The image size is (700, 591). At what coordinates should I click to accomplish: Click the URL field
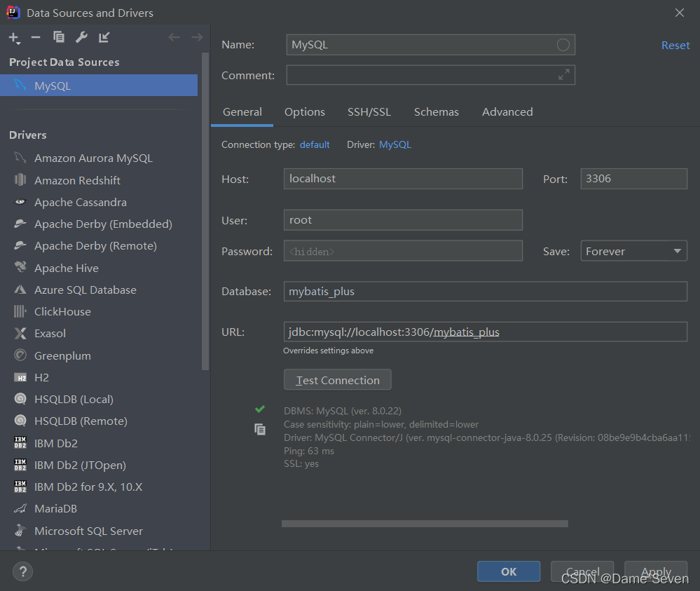(x=486, y=332)
